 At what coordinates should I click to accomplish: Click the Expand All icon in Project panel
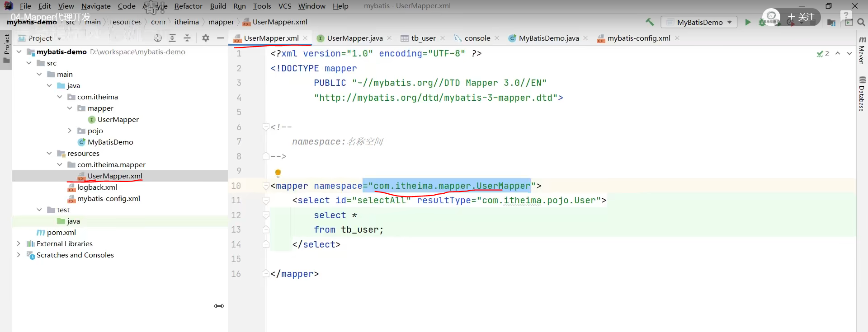click(172, 38)
